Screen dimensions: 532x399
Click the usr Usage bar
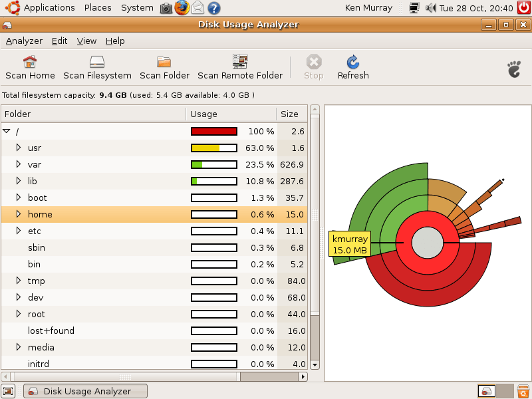[x=213, y=148]
